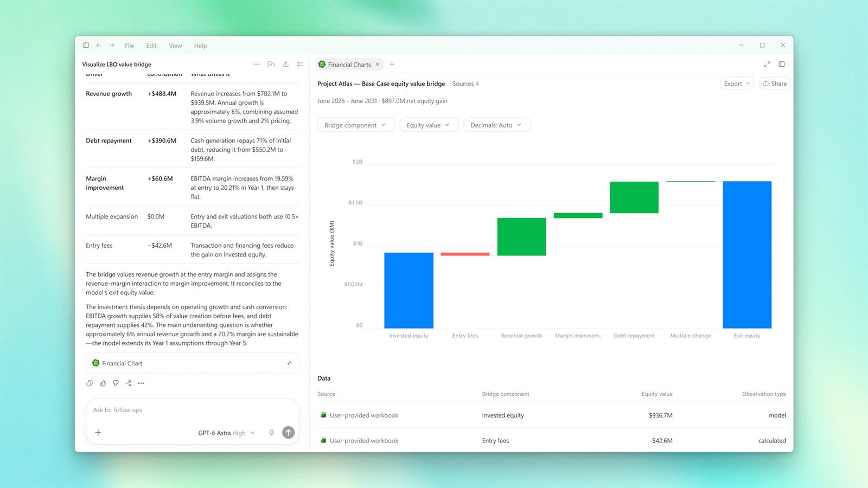The image size is (868, 488).
Task: Open the File menu
Action: click(x=129, y=46)
